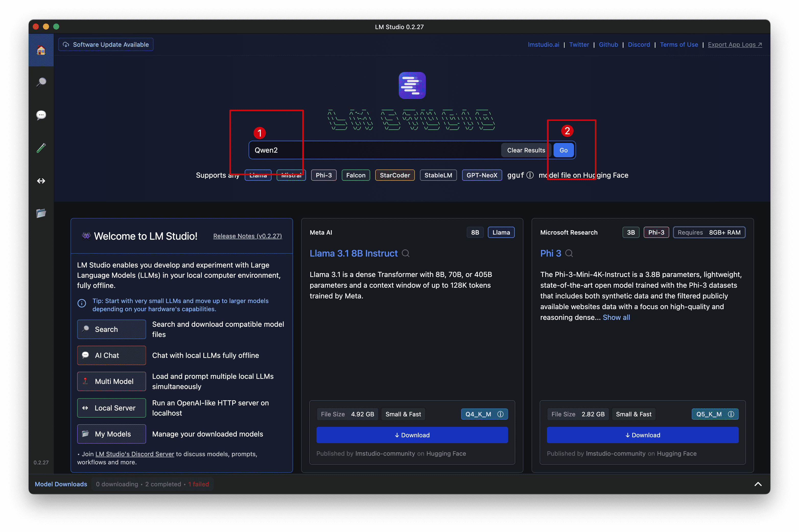Click the Search button in Welcome panel
The width and height of the screenshot is (799, 532).
click(111, 329)
